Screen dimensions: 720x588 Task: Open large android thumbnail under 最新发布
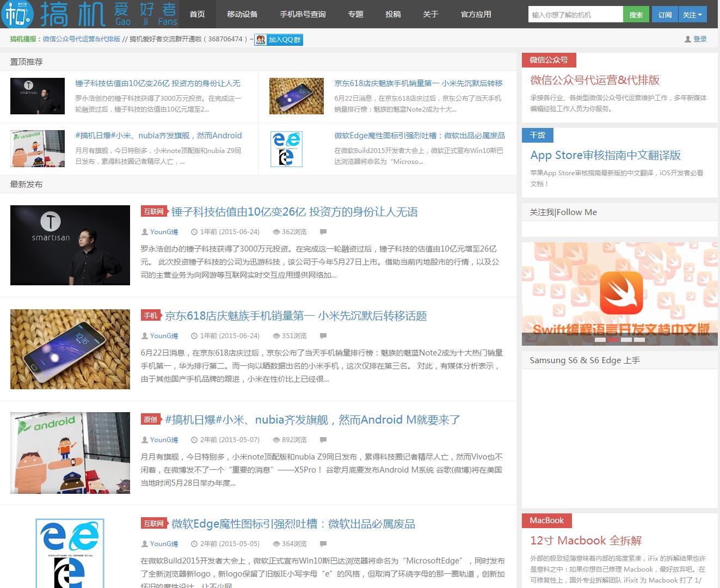(70, 453)
